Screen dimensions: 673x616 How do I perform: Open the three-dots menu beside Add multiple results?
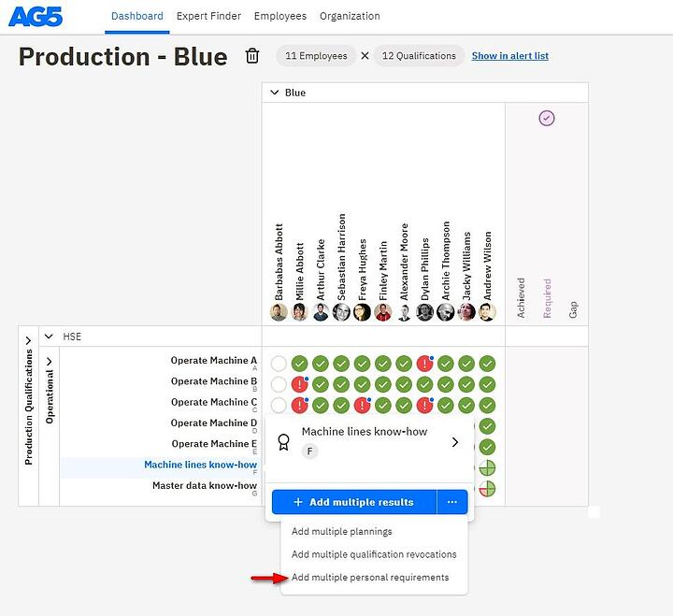tap(452, 502)
